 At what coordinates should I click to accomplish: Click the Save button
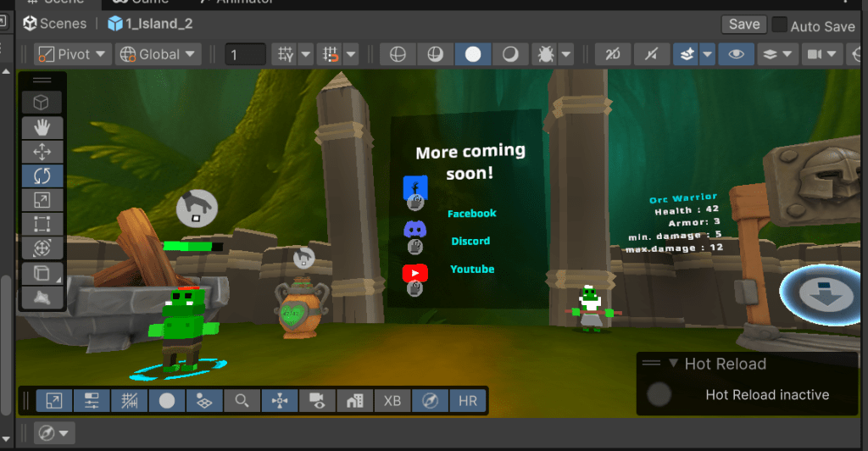pos(743,25)
